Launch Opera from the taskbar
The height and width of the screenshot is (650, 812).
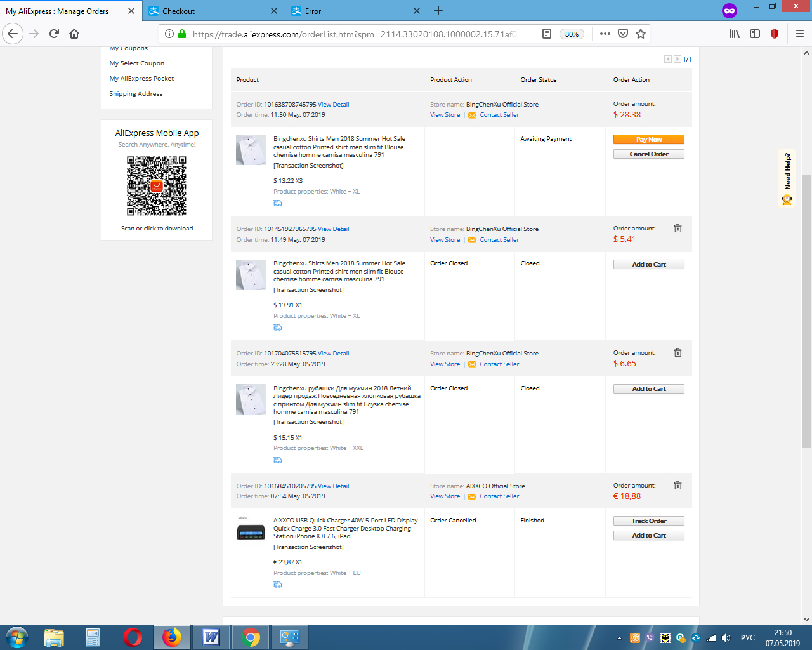[x=132, y=637]
